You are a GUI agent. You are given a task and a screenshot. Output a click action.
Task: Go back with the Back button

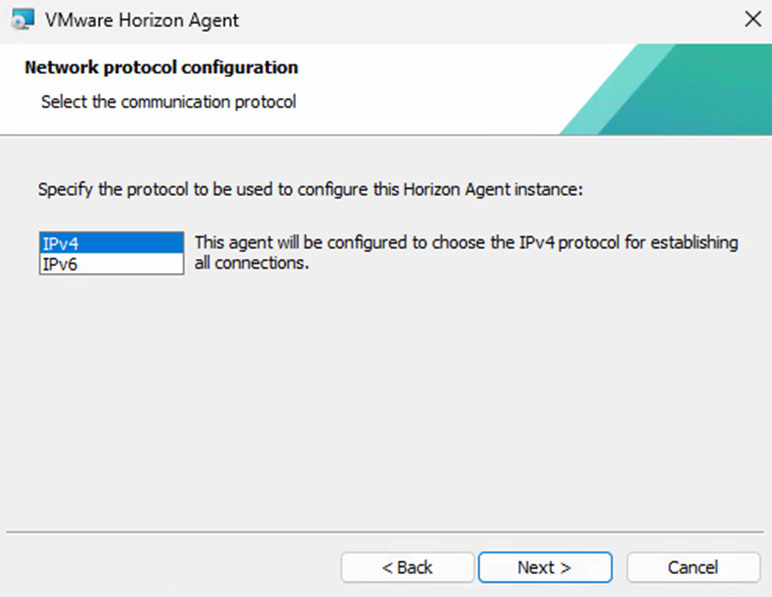pyautogui.click(x=407, y=567)
